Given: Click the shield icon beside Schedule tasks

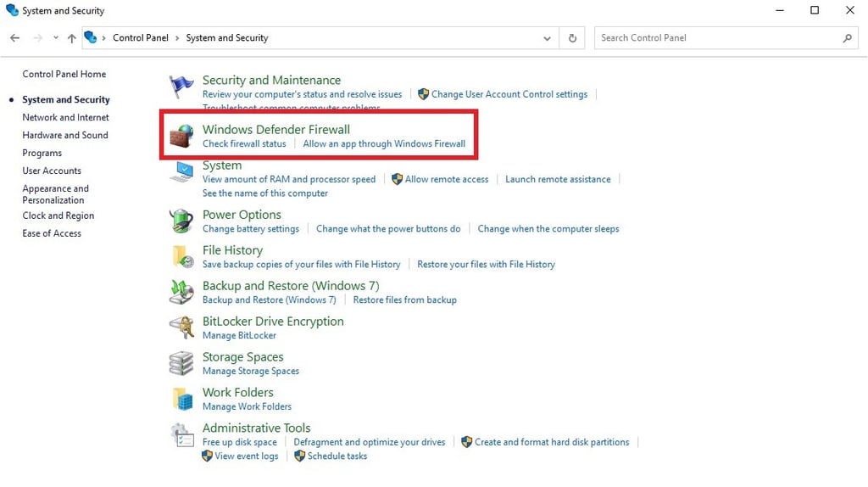Looking at the screenshot, I should [x=299, y=456].
